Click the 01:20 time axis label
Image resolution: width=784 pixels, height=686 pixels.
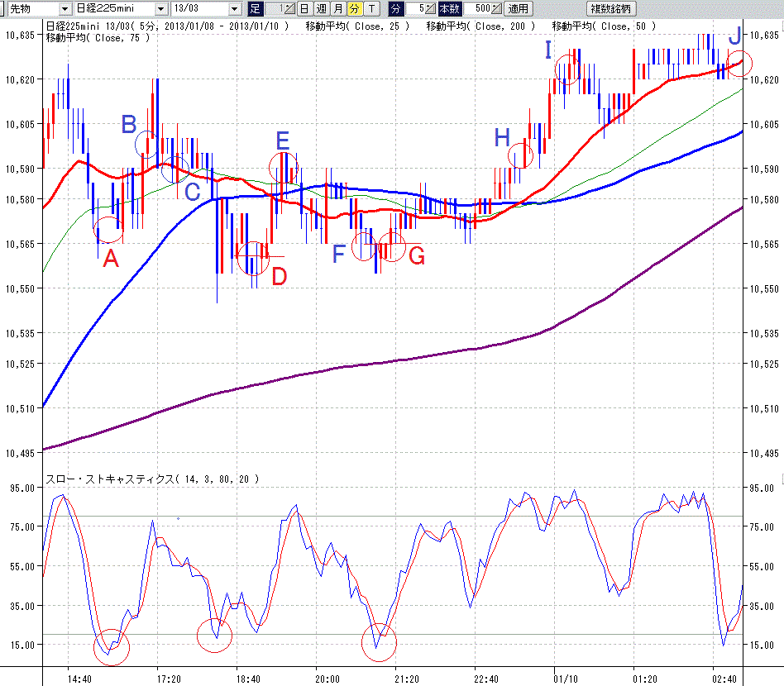[645, 679]
